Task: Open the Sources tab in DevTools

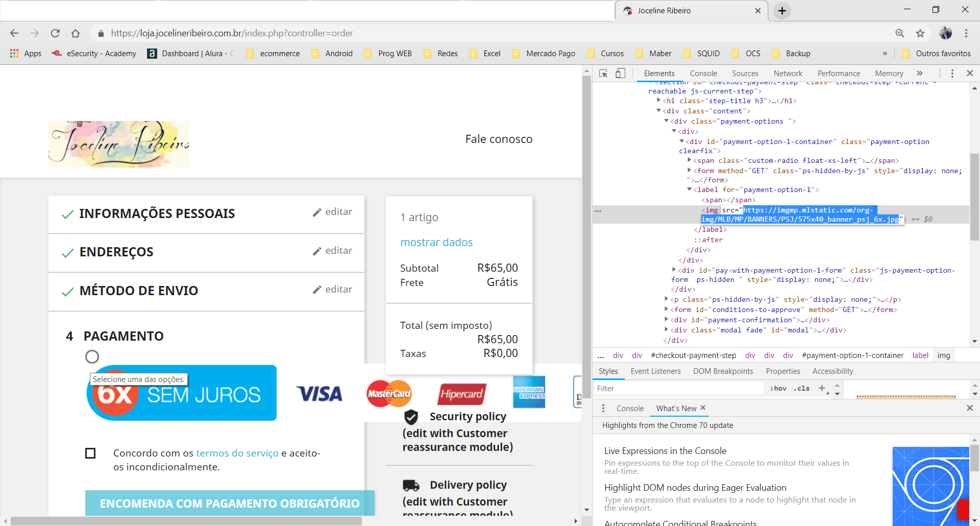Action: click(x=745, y=74)
